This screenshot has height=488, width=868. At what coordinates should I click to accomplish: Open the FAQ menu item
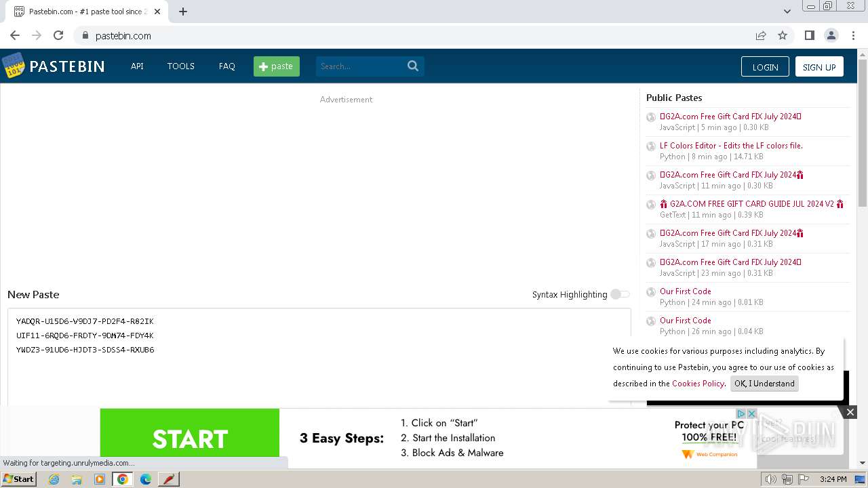click(227, 66)
